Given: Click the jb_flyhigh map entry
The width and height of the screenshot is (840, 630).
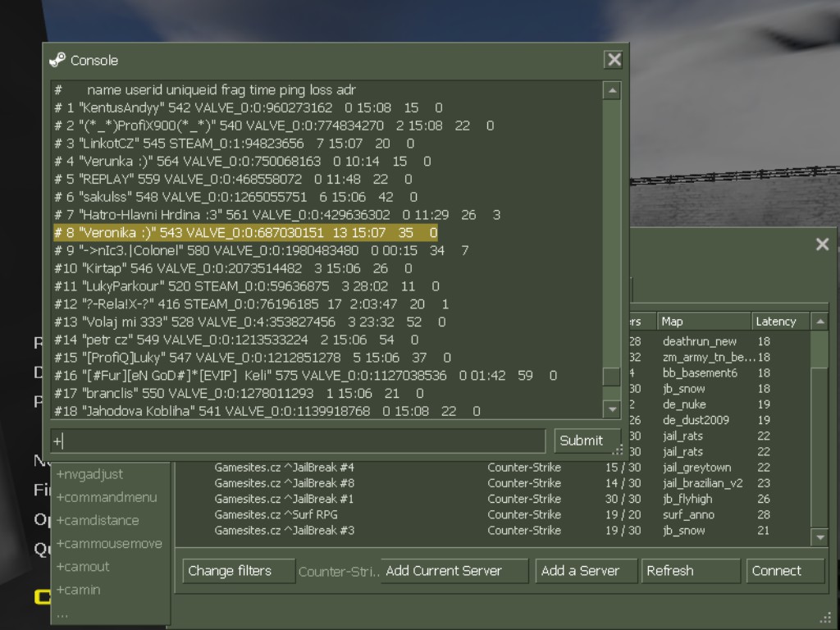Looking at the screenshot, I should click(x=687, y=499).
